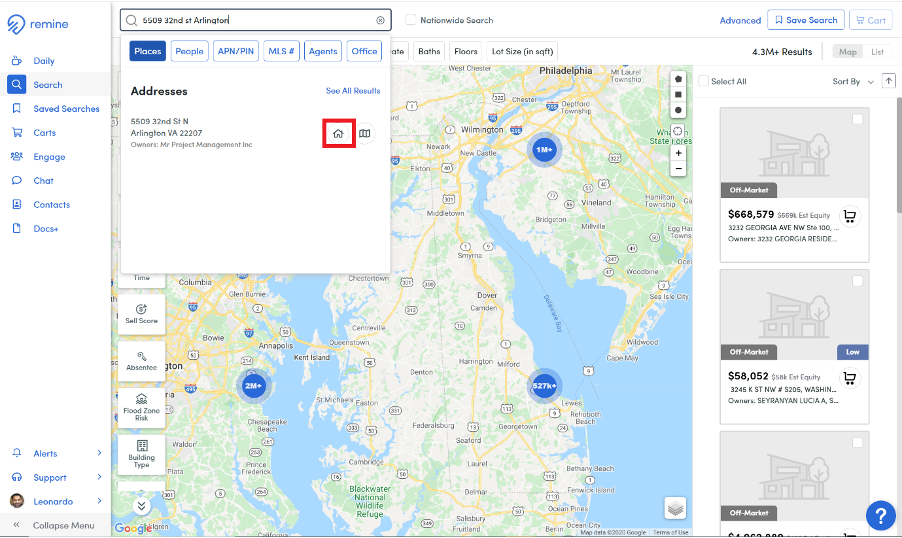Image resolution: width=902 pixels, height=538 pixels.
Task: Select the polygon draw tool on map
Action: [x=678, y=79]
